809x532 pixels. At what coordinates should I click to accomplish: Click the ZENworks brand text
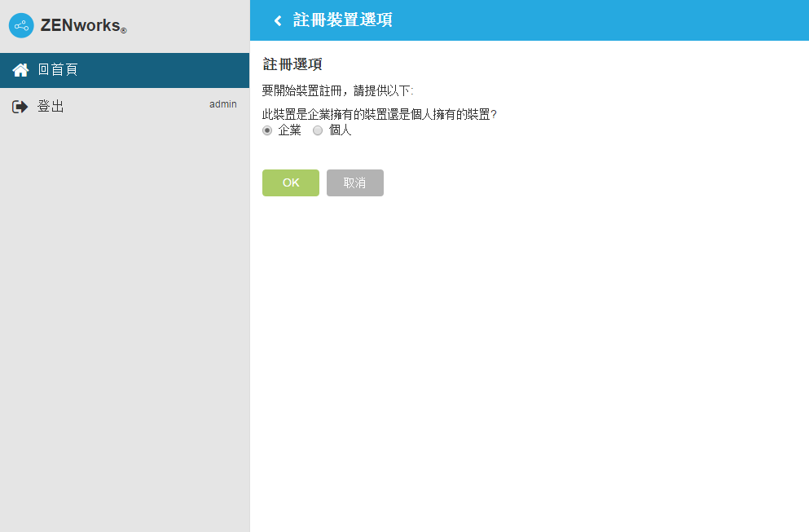[x=83, y=26]
